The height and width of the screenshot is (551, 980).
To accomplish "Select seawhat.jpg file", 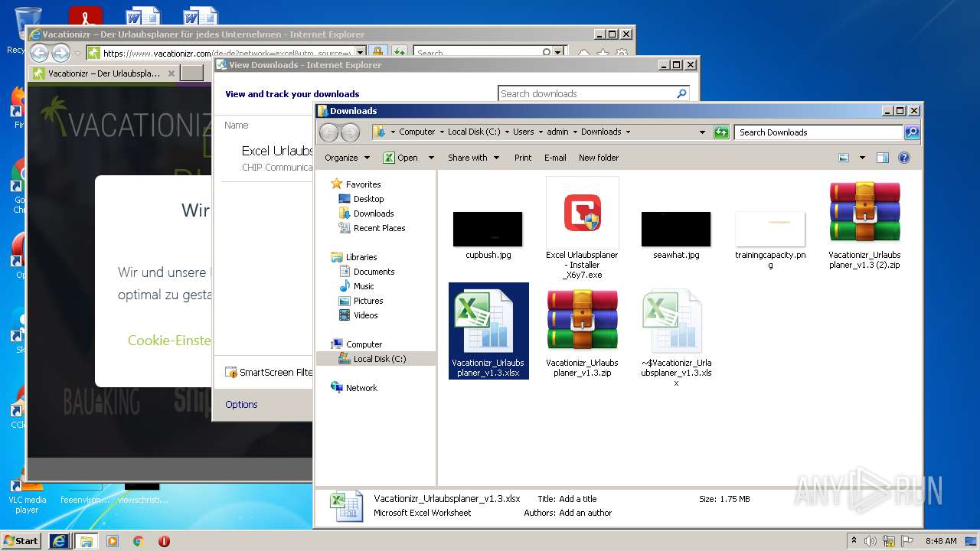I will point(676,236).
